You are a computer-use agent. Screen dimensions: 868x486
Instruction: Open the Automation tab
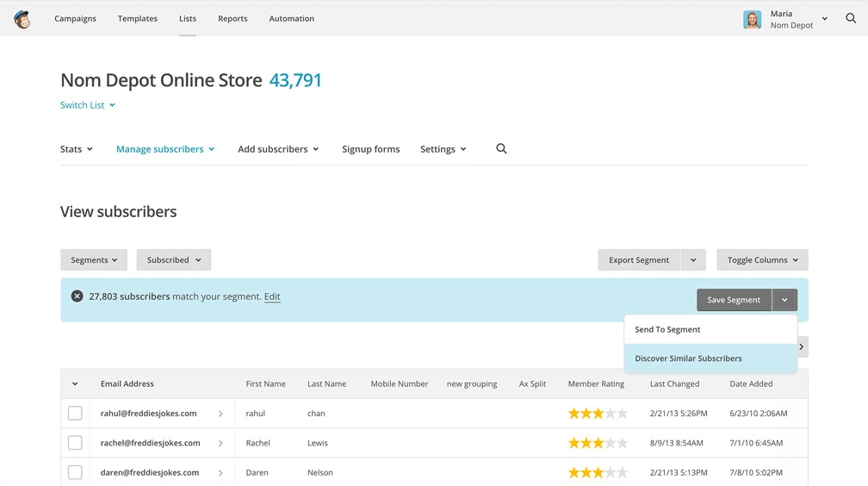point(292,18)
